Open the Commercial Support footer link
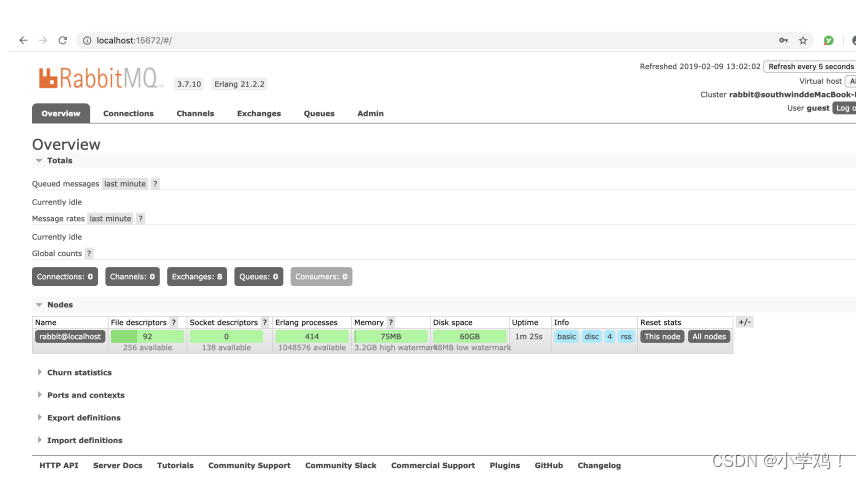856x479 pixels. (433, 465)
